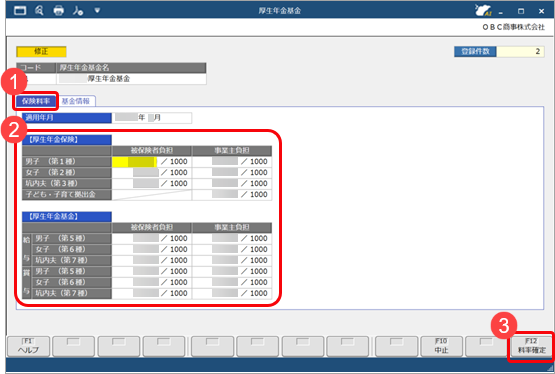Switch to the 保険料率 tab
The height and width of the screenshot is (374, 555).
(36, 101)
